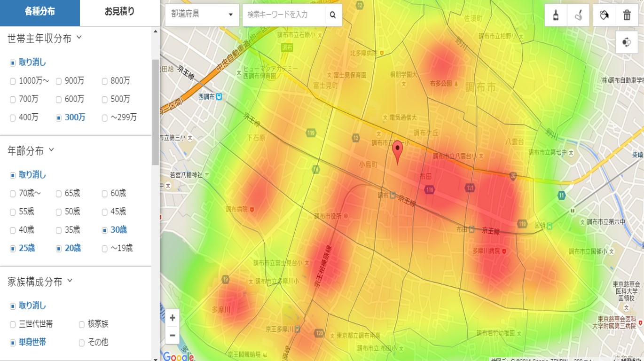Click the 西調布 train station icon
The width and height of the screenshot is (644, 361).
(219, 97)
